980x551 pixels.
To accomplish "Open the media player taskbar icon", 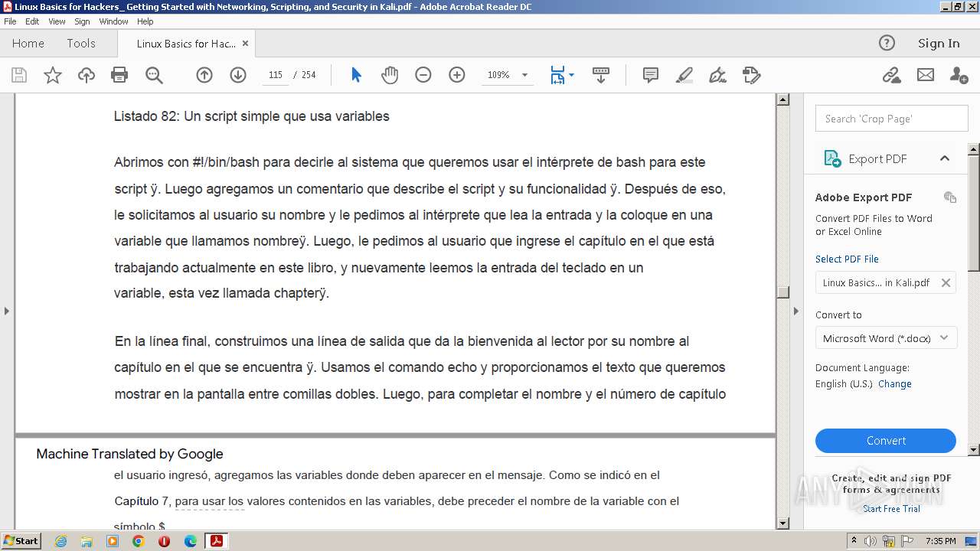I will click(x=113, y=541).
